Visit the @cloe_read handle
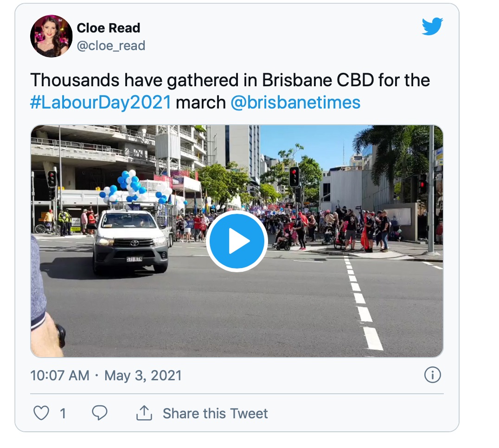The width and height of the screenshot is (499, 448). click(x=111, y=45)
